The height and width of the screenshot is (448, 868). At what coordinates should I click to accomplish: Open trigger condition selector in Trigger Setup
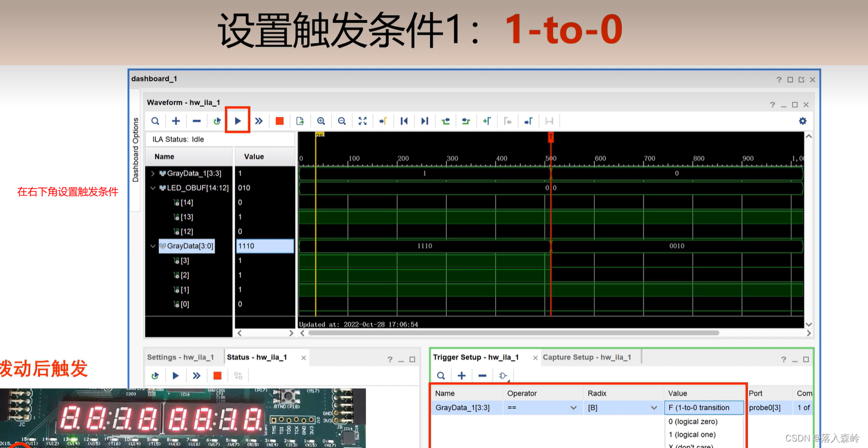pos(503,376)
